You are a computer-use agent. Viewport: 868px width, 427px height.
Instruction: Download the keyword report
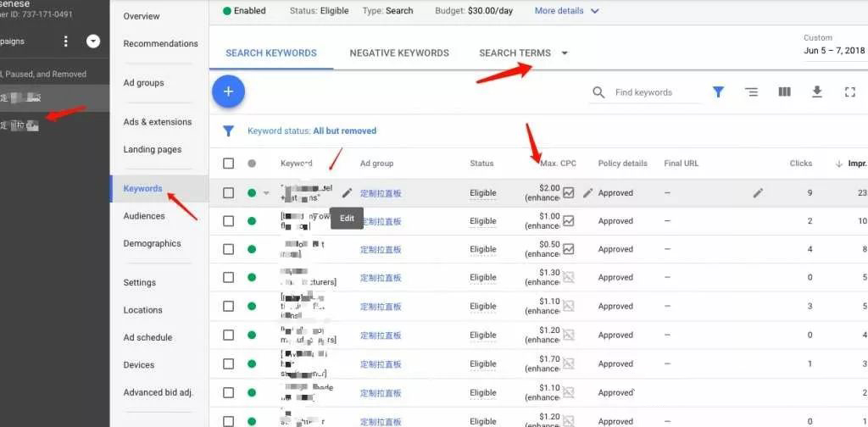[x=817, y=92]
